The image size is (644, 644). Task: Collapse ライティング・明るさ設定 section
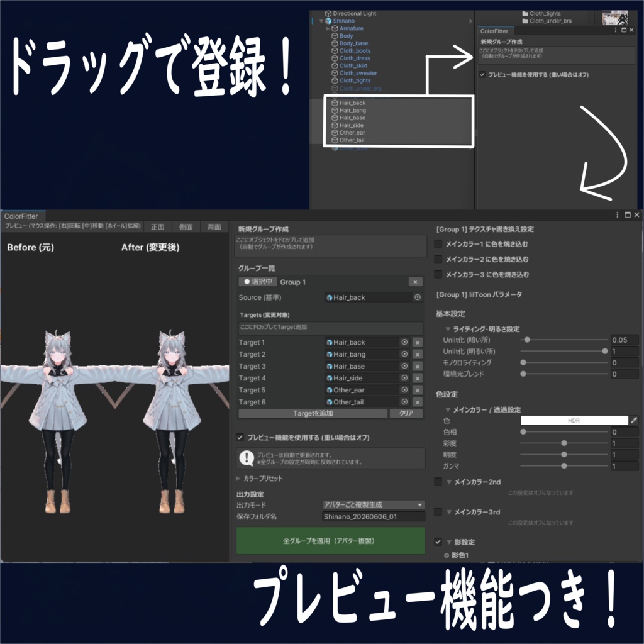point(448,329)
